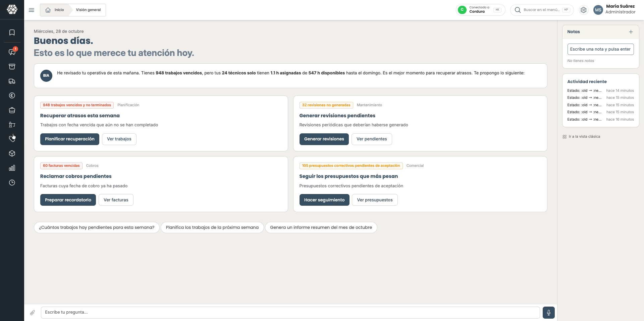644x321 pixels.
Task: Click the MS user avatar
Action: click(598, 10)
